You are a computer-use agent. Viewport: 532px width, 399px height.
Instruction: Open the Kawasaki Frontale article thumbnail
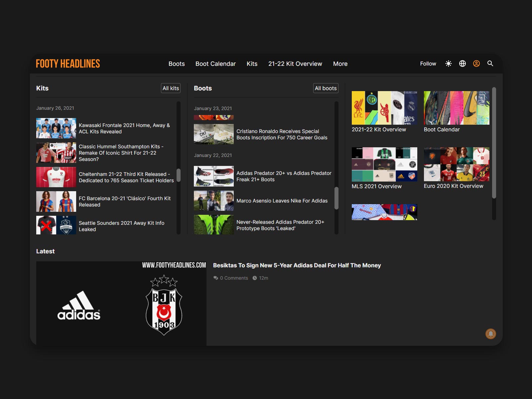pos(56,128)
